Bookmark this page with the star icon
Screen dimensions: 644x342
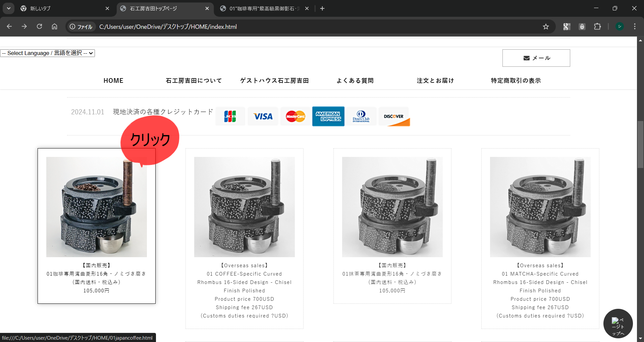(x=546, y=26)
